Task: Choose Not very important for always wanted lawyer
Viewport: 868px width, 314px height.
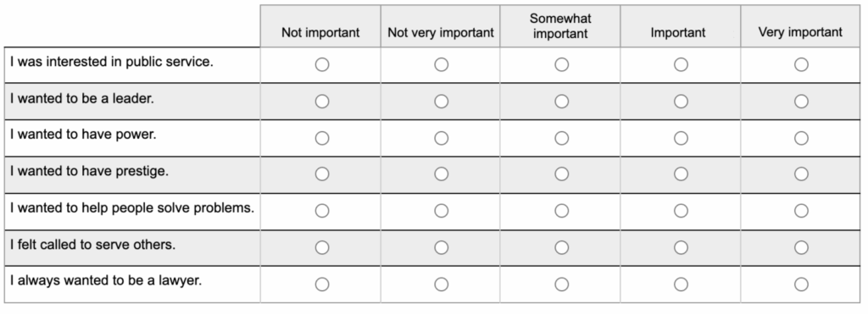Action: tap(441, 284)
